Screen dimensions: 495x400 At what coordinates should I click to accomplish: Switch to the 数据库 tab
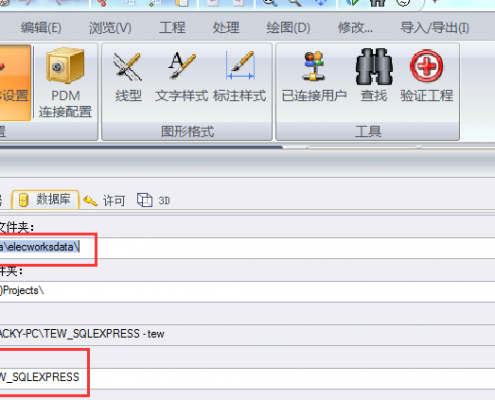46,200
